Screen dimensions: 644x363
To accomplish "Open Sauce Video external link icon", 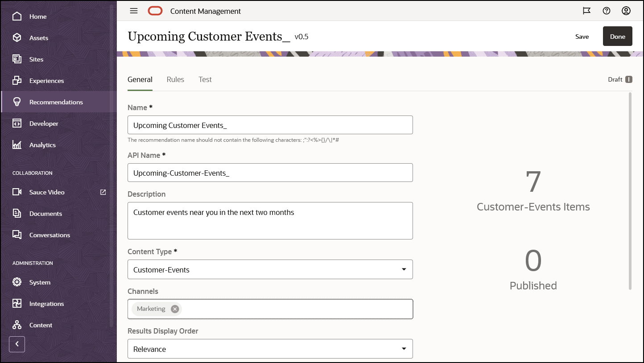I will tap(103, 192).
